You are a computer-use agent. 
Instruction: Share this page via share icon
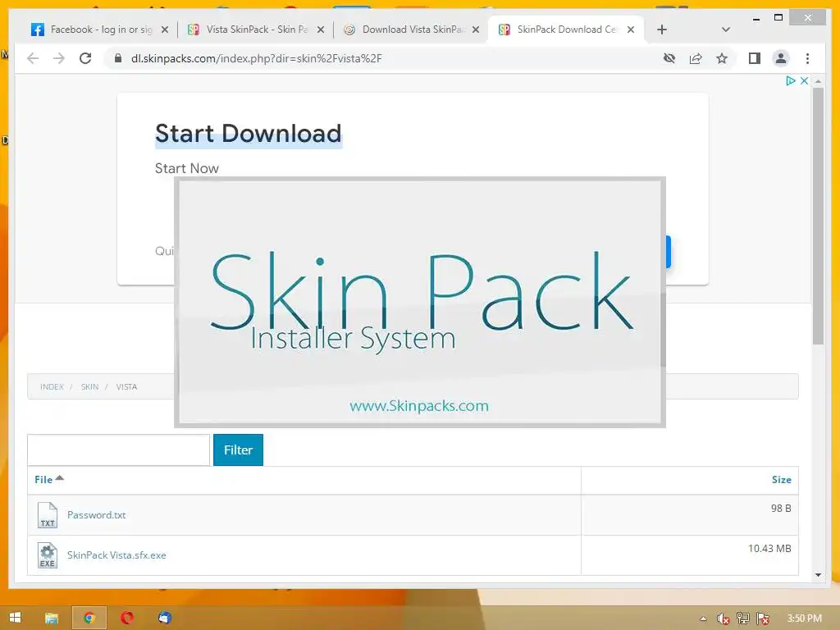pyautogui.click(x=696, y=58)
